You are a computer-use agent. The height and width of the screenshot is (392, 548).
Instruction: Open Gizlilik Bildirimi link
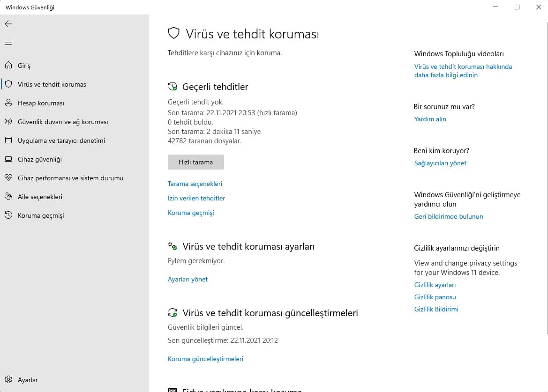click(436, 309)
